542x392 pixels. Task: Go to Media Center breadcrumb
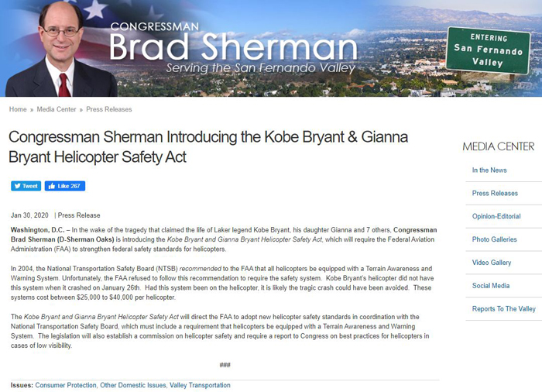click(x=57, y=109)
